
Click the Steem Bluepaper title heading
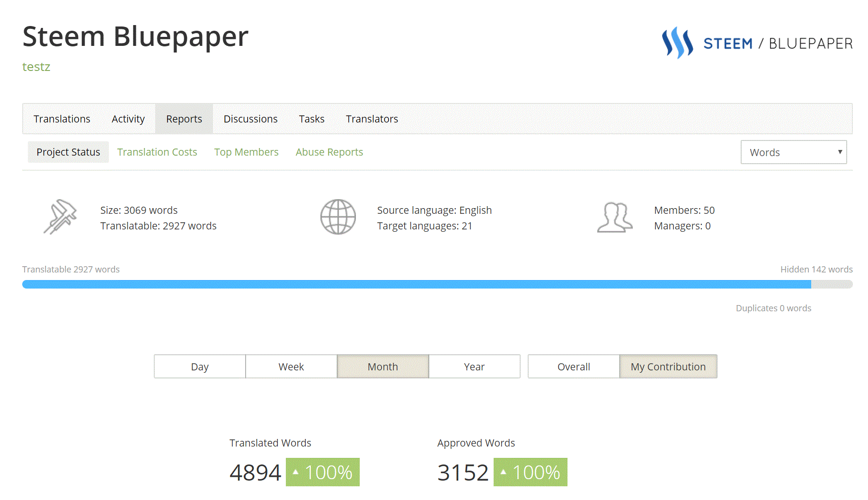135,36
